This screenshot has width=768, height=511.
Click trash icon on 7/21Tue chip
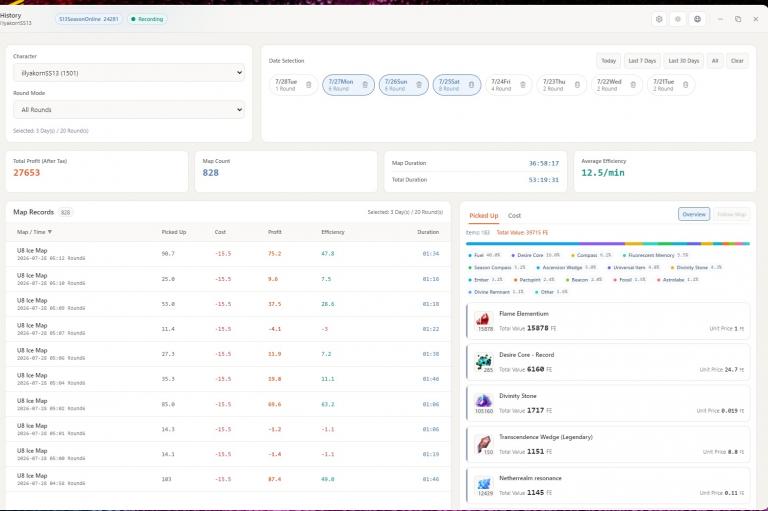point(685,85)
